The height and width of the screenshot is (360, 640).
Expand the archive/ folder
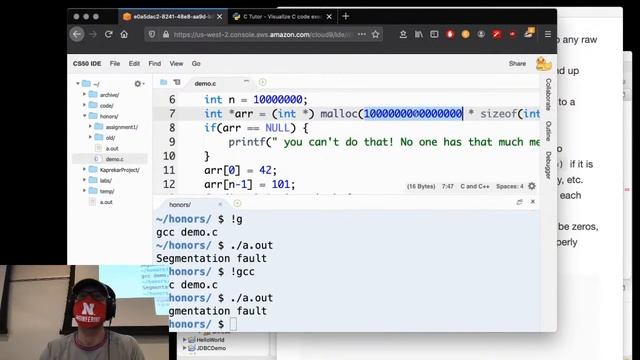click(84, 94)
